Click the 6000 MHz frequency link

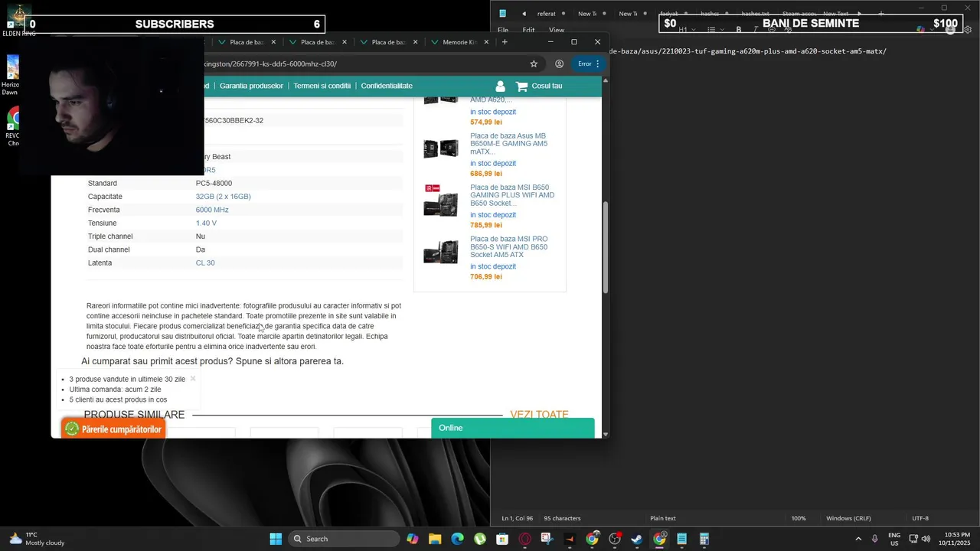coord(212,210)
